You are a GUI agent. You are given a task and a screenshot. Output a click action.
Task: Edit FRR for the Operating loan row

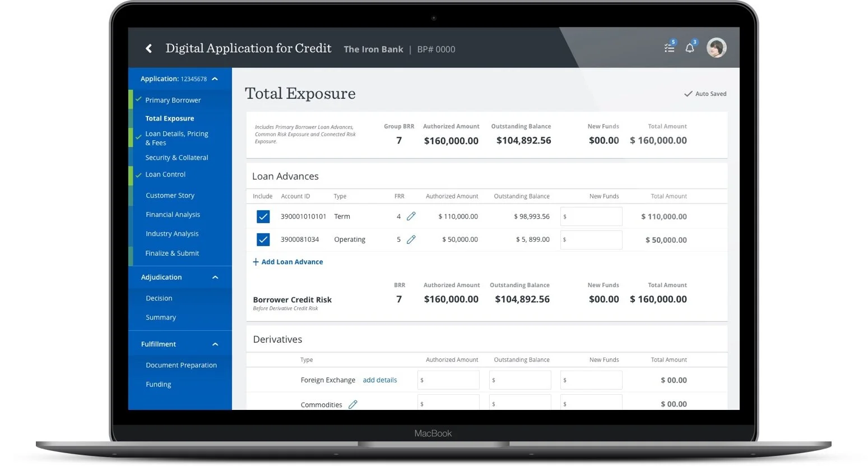[x=411, y=239]
